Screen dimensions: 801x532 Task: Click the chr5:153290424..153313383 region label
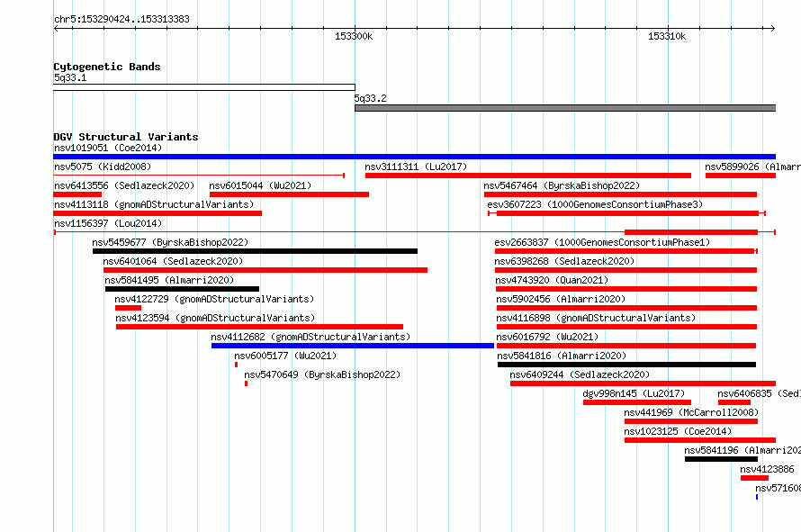point(121,19)
